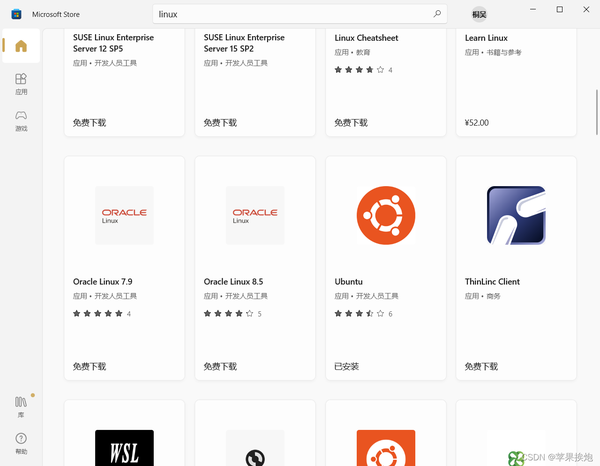The height and width of the screenshot is (466, 600).
Task: Open the Linux Cheatsheet app card
Action: pyautogui.click(x=386, y=82)
